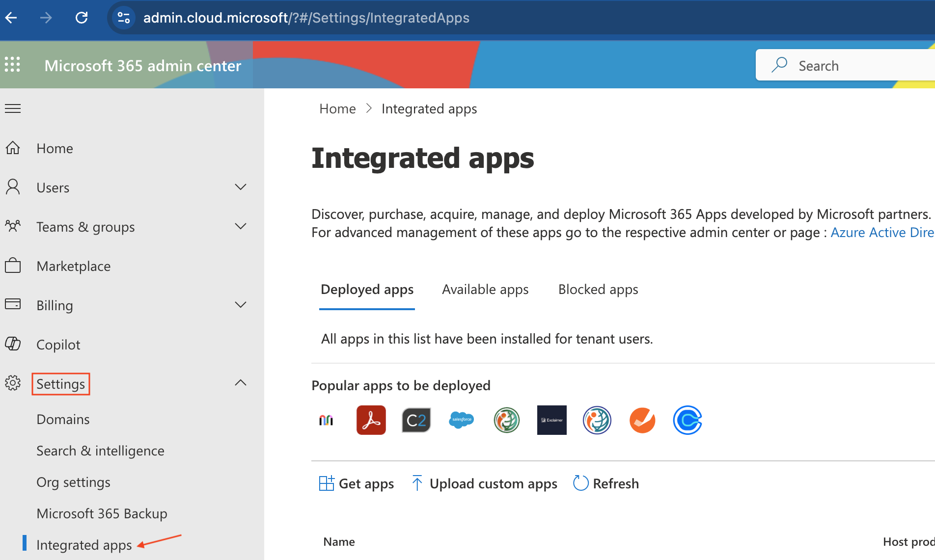Select Integrated apps in sidebar
The image size is (935, 560).
(84, 545)
